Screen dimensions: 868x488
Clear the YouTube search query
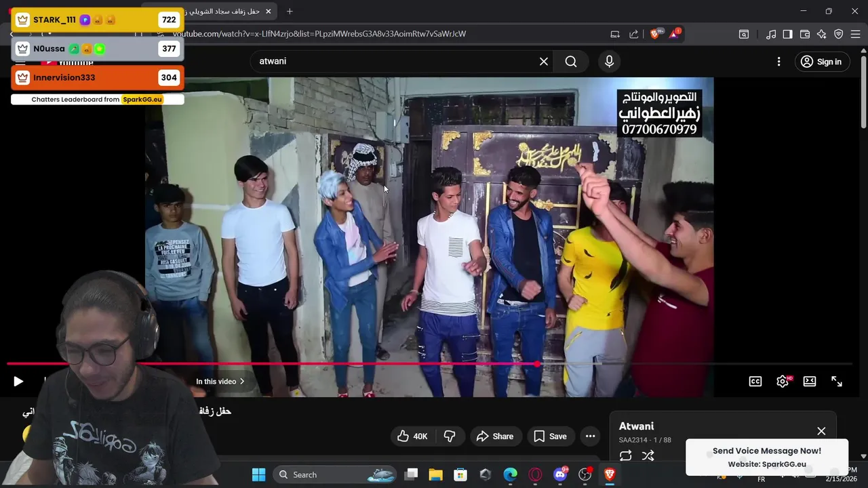[543, 62]
